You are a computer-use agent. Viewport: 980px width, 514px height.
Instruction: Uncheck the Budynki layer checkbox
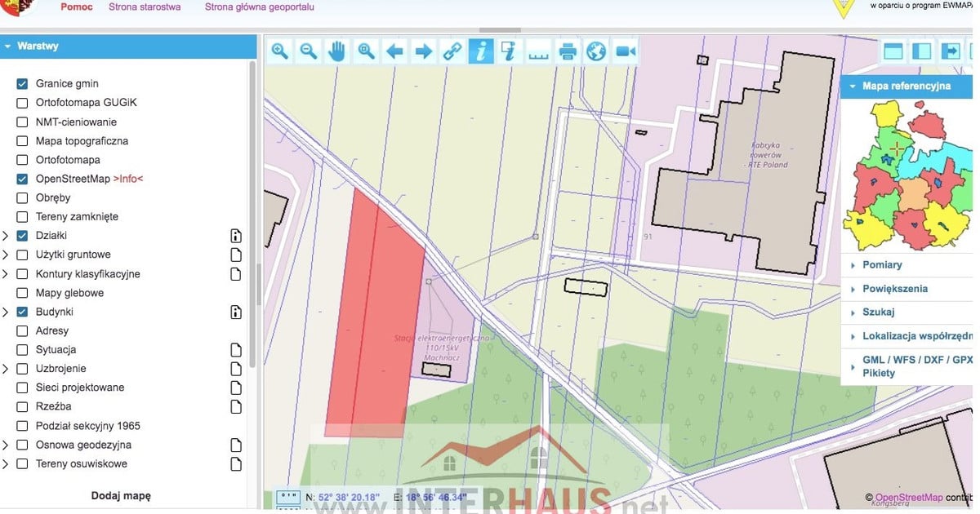coord(22,312)
